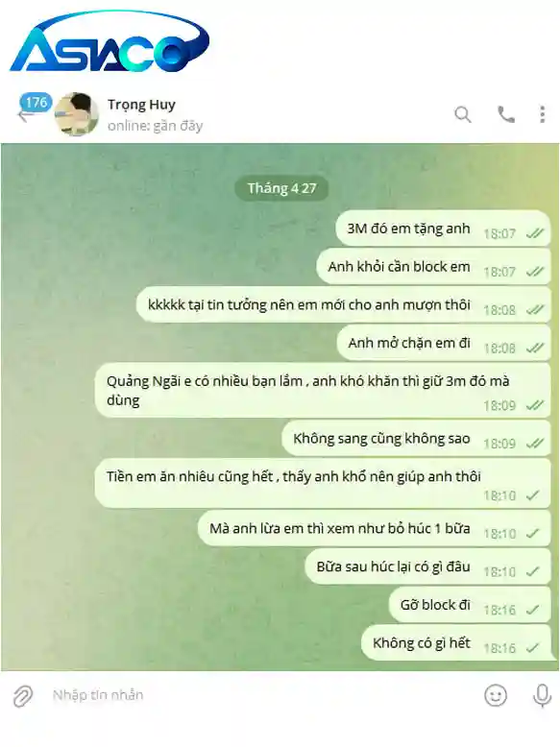Open the three-dot options menu
560x747 pixels.
543,115
